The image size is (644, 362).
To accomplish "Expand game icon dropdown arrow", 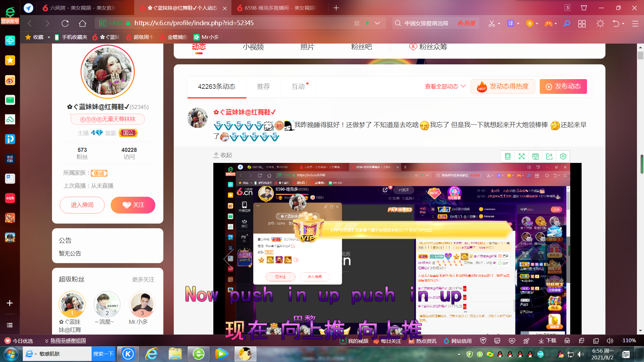I will [556, 23].
